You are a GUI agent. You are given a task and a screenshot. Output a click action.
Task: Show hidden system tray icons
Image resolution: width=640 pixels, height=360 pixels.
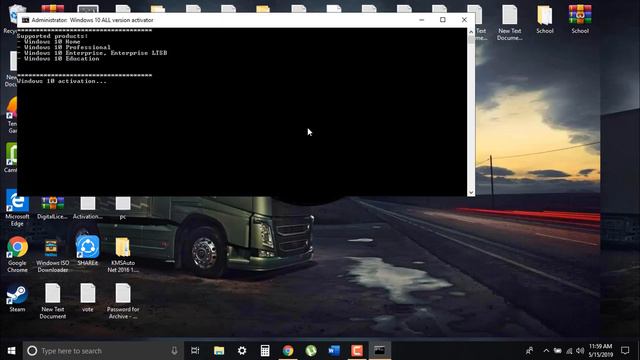pyautogui.click(x=546, y=350)
